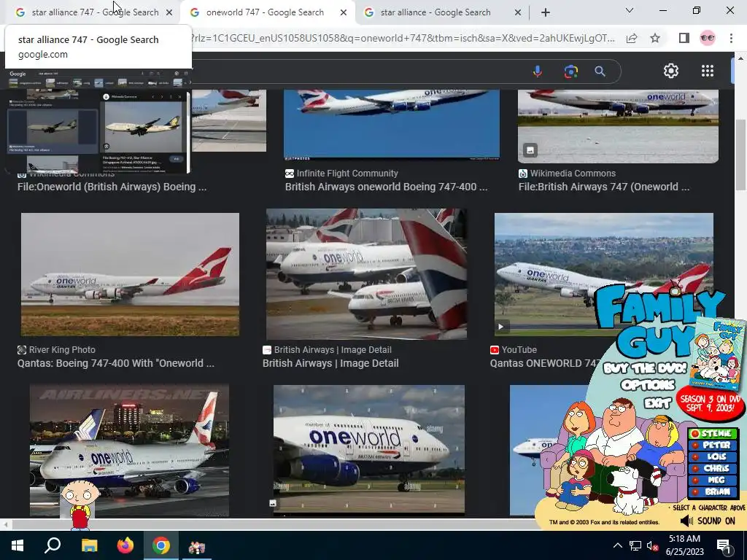Open the Chrome profile avatar

pos(708,38)
